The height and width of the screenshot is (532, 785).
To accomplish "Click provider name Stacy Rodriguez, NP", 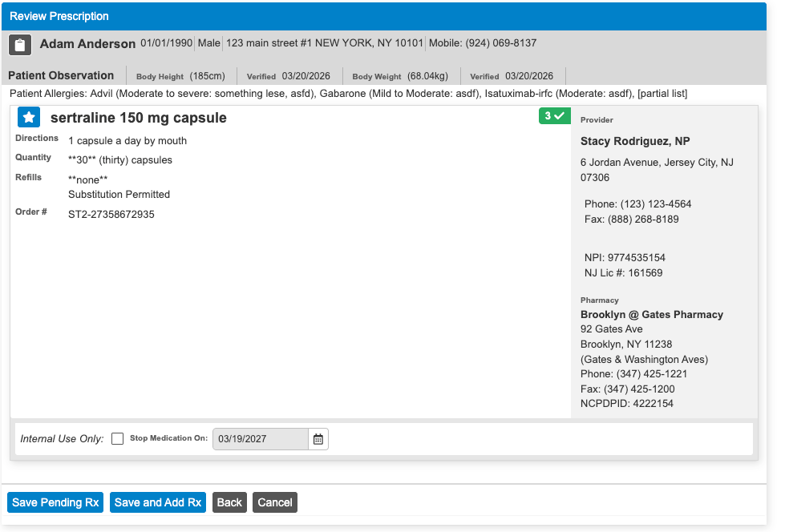I will (x=635, y=141).
